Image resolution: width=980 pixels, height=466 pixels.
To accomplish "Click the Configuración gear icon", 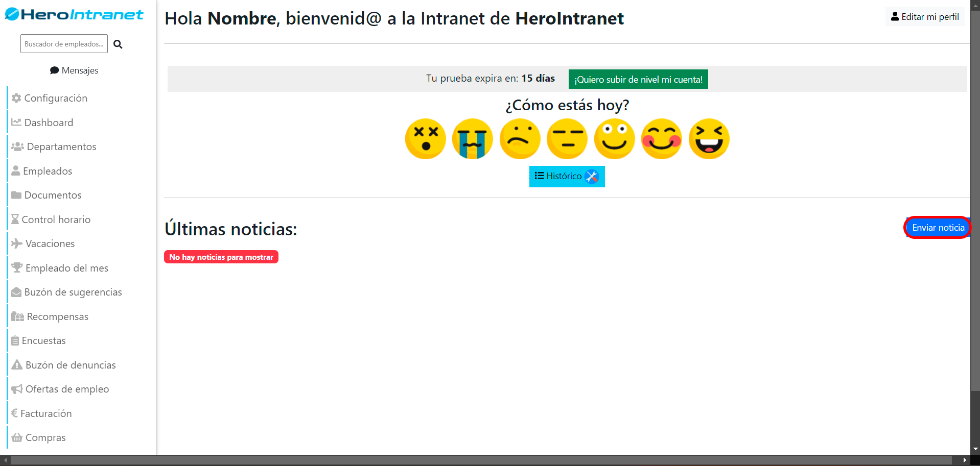I will coord(16,98).
